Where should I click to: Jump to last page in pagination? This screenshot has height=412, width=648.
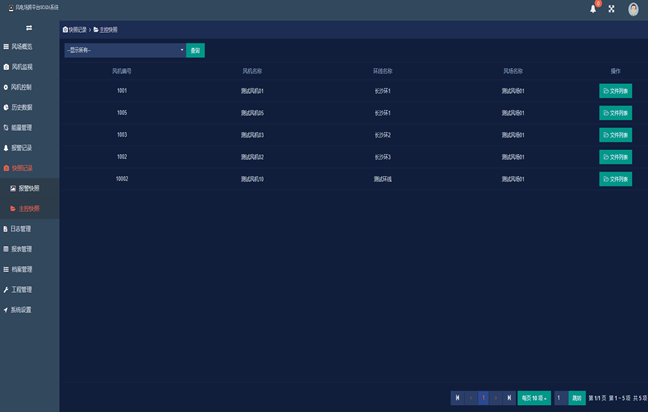pyautogui.click(x=509, y=398)
